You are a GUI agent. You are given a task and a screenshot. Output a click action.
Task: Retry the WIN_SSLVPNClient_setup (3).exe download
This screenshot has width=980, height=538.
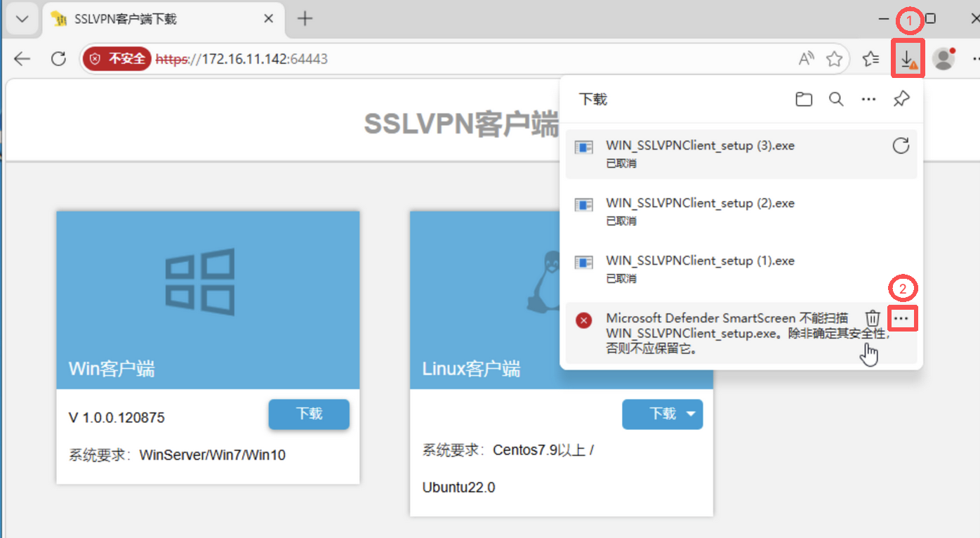pos(901,146)
